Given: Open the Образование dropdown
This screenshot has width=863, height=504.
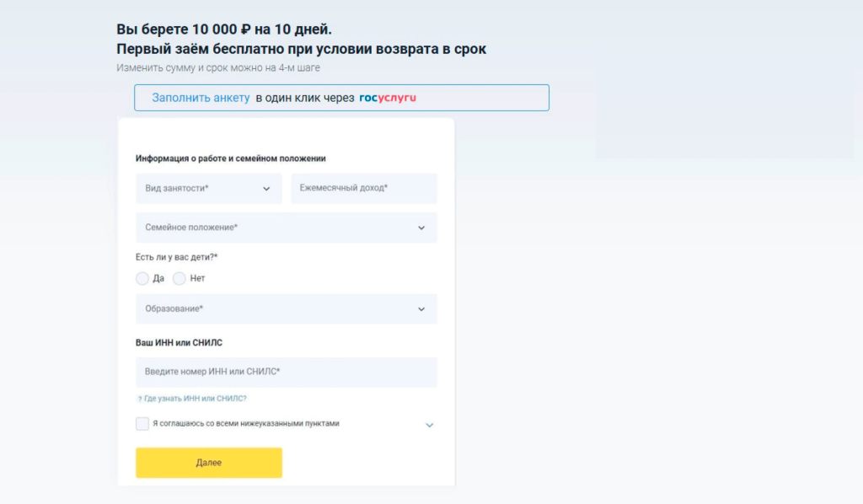Looking at the screenshot, I should tap(287, 308).
